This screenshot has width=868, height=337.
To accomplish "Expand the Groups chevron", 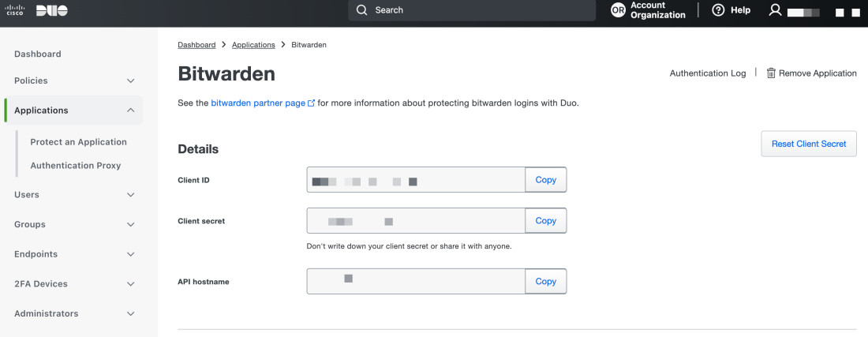I will click(131, 224).
